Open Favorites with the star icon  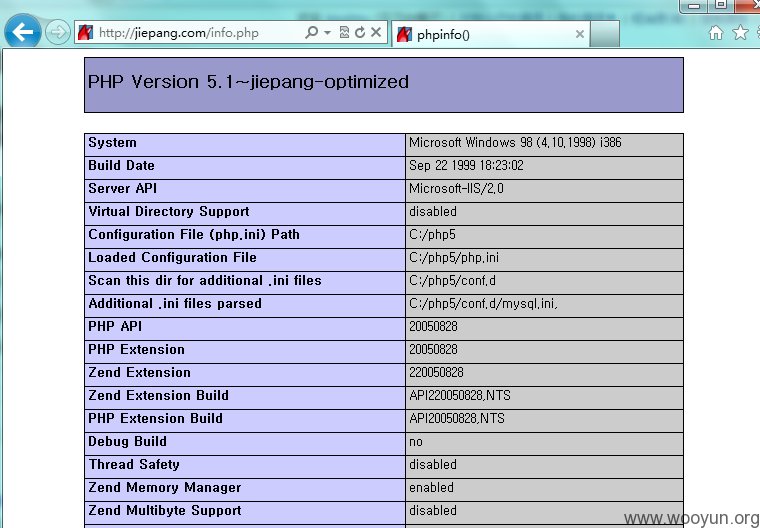[740, 32]
